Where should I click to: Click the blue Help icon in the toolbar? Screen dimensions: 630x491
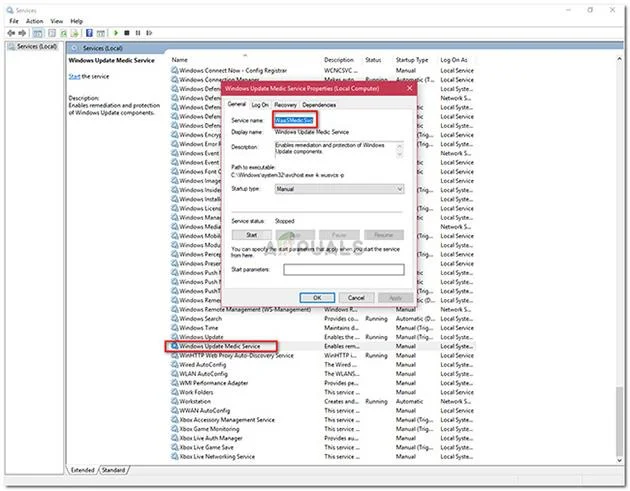89,33
